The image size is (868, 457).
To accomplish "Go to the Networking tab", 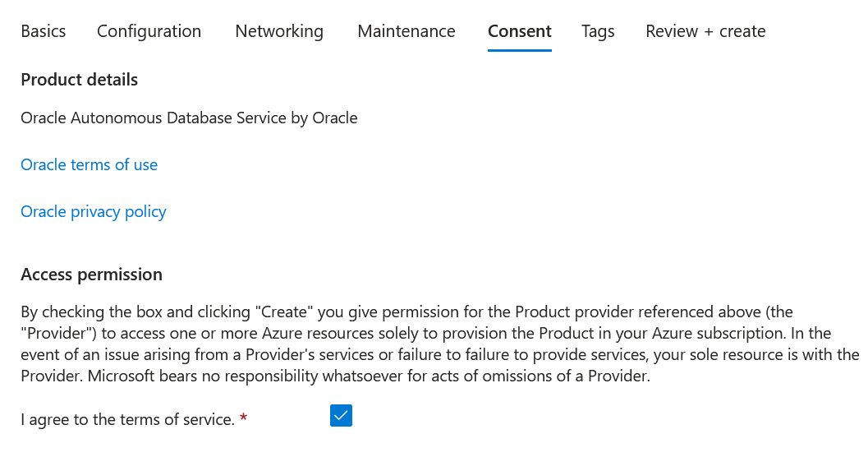I will click(279, 31).
